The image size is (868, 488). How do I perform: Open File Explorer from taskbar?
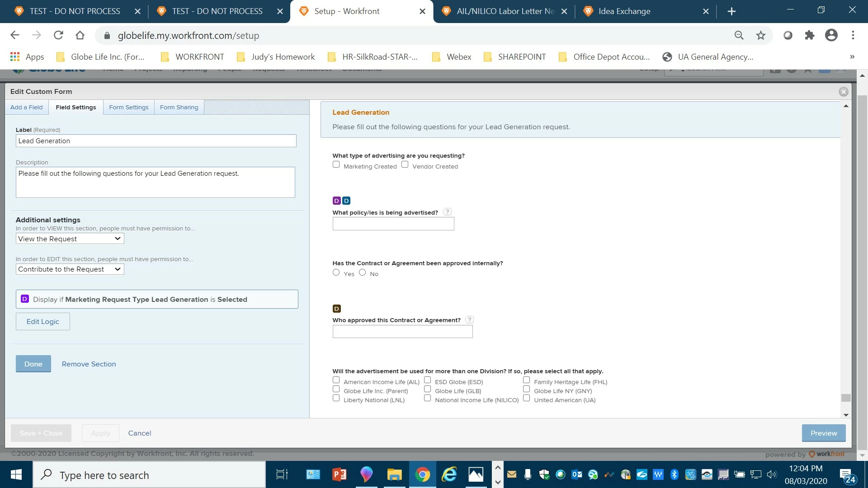pyautogui.click(x=394, y=474)
